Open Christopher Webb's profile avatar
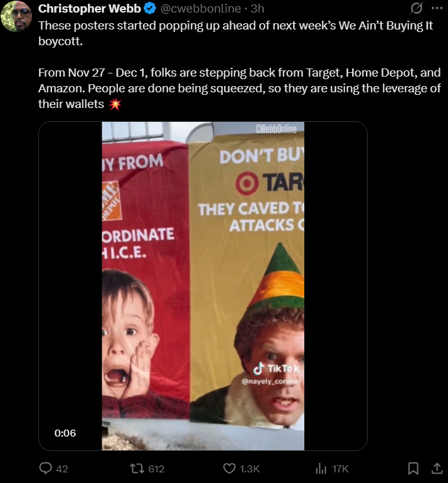The width and height of the screenshot is (448, 483). (16, 16)
